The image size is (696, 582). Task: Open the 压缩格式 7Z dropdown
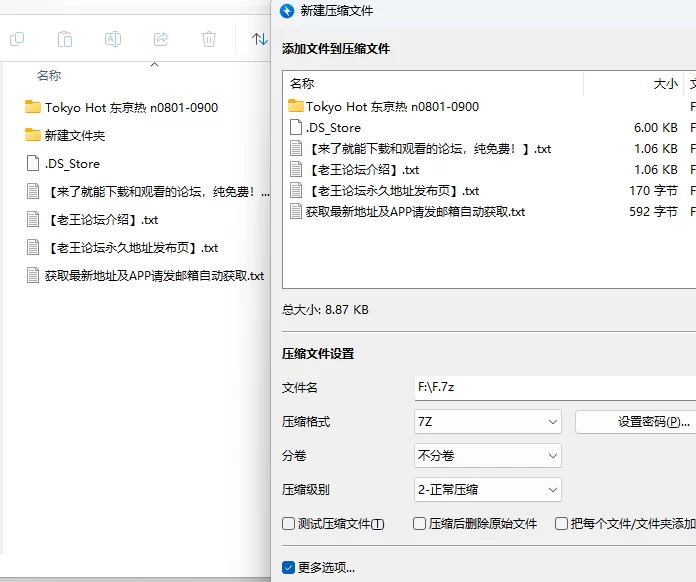488,421
